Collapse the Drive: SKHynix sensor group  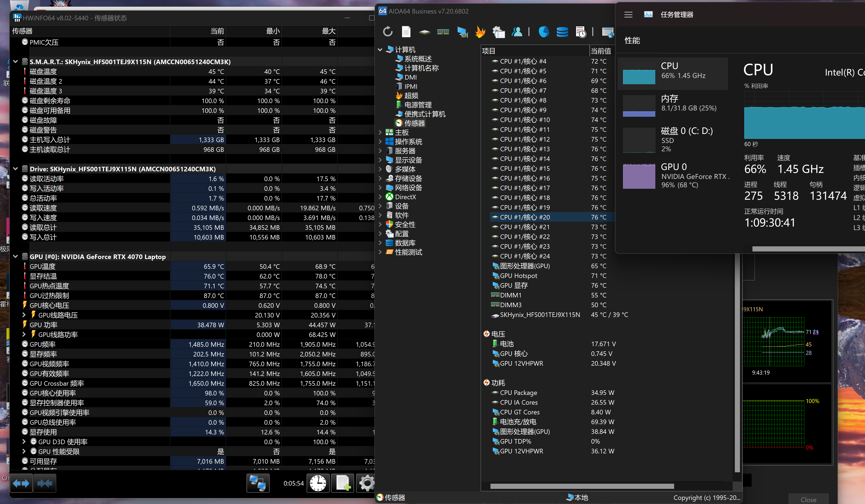click(x=15, y=169)
